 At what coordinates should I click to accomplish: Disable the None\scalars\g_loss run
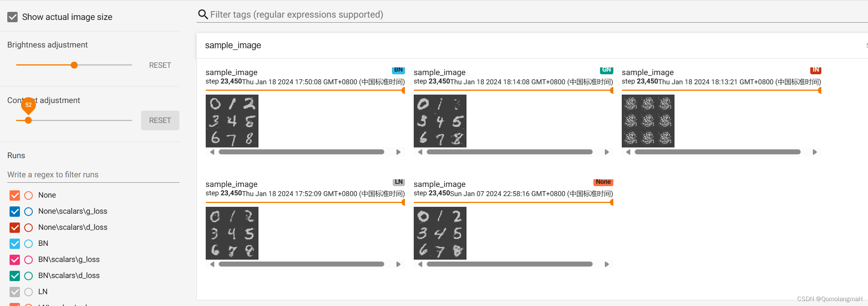coord(15,211)
